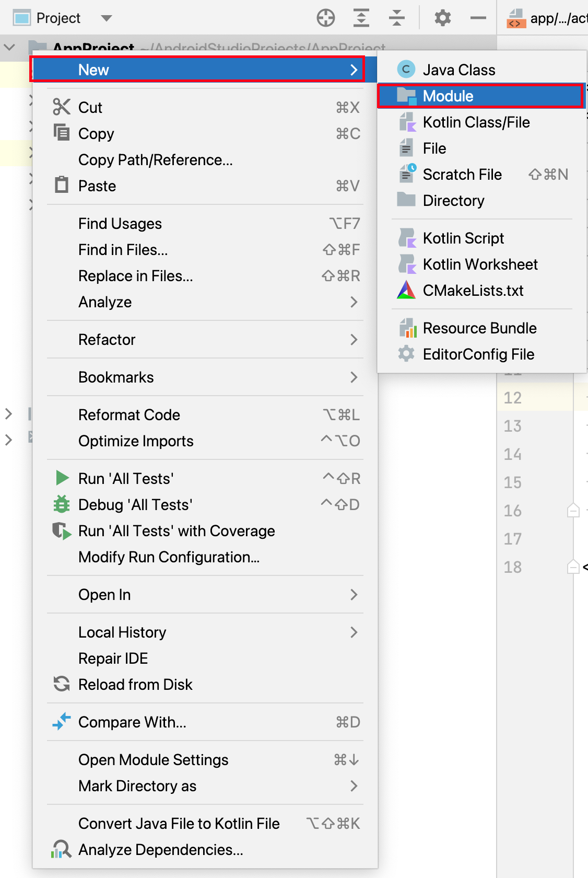Click line number 14 in editor gutter
588x878 pixels.
pos(512,454)
